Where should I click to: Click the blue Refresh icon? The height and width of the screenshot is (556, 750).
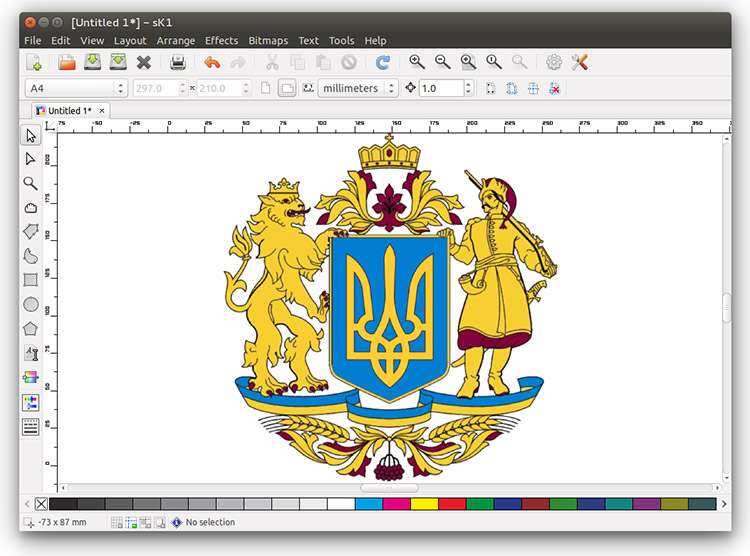click(382, 62)
